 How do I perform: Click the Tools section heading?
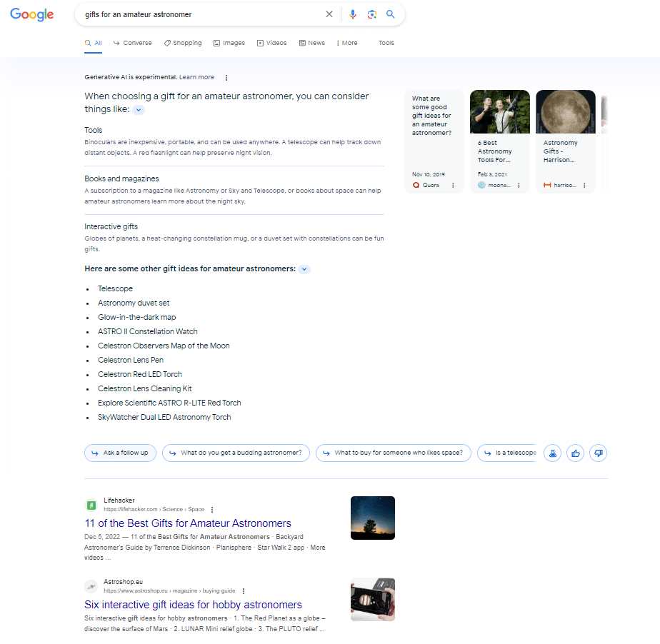tap(93, 130)
